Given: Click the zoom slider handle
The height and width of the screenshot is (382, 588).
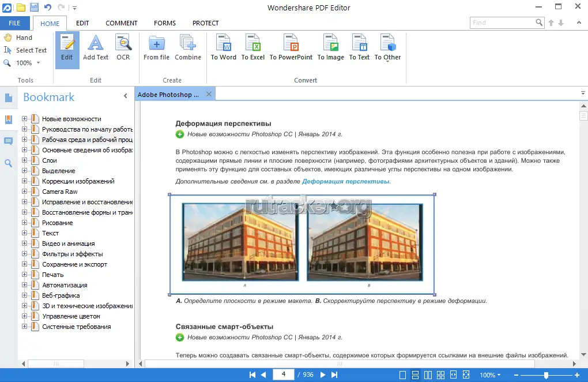Looking at the screenshot, I should (x=546, y=375).
